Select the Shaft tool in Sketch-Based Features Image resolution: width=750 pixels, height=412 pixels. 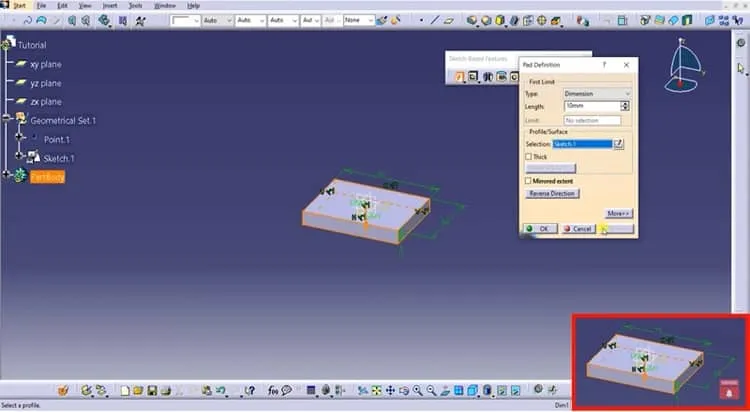pyautogui.click(x=487, y=77)
